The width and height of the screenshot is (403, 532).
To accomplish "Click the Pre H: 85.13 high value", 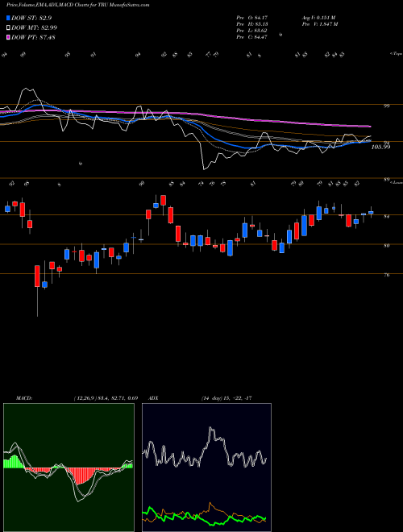I will coord(252,24).
